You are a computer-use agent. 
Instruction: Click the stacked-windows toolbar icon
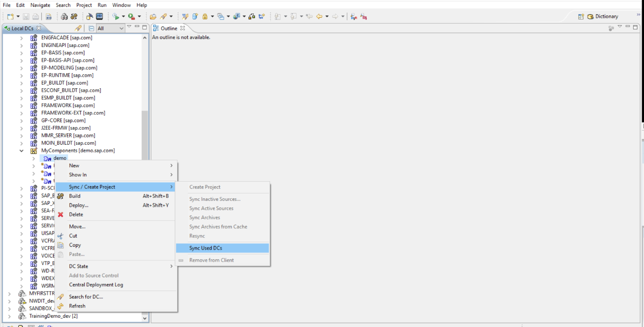click(220, 16)
